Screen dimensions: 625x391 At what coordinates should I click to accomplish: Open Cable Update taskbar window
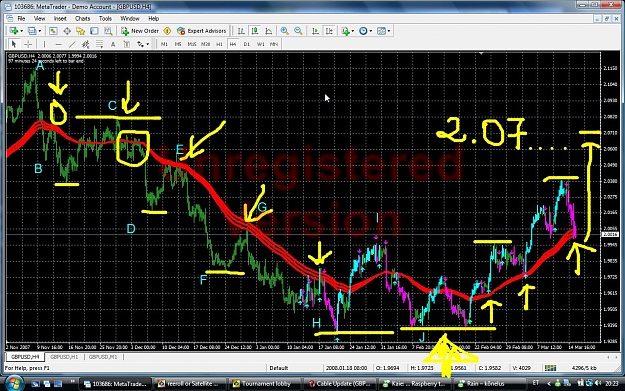tap(339, 384)
